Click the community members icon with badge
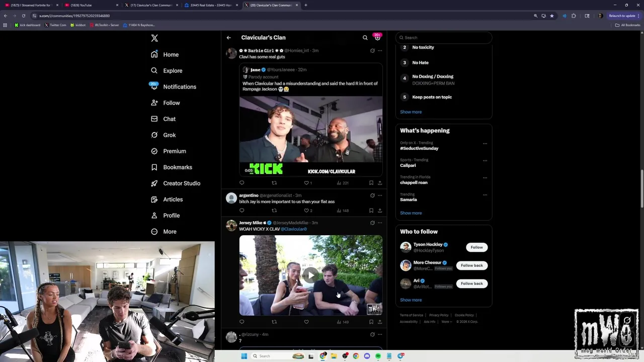This screenshot has height=362, width=644. click(x=377, y=37)
